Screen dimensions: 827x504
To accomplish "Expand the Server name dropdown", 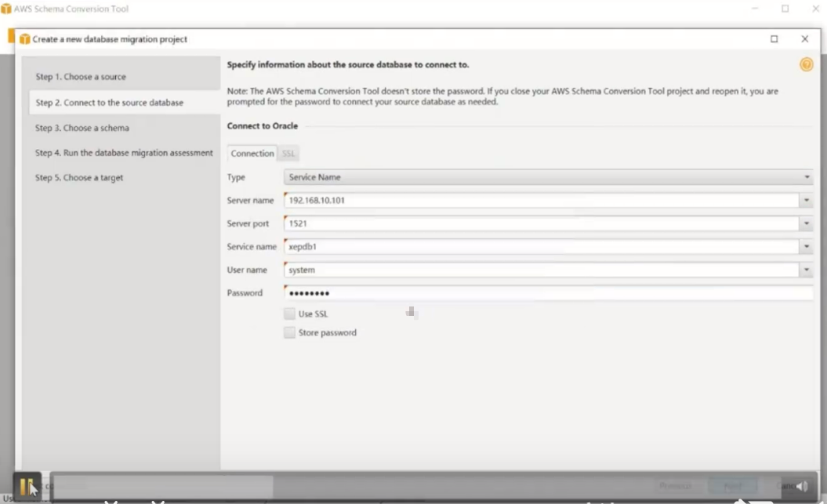I will [x=807, y=200].
